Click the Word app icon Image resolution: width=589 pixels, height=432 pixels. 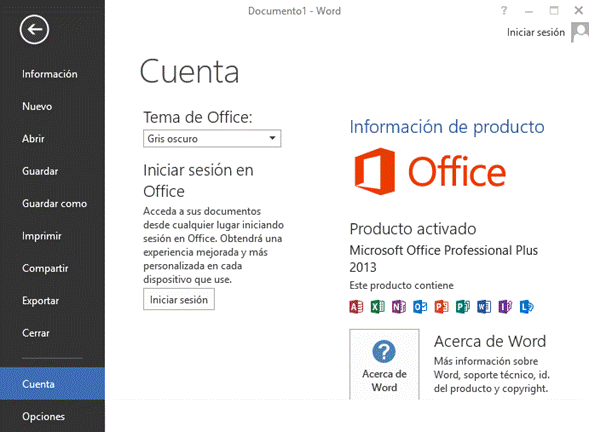484,307
